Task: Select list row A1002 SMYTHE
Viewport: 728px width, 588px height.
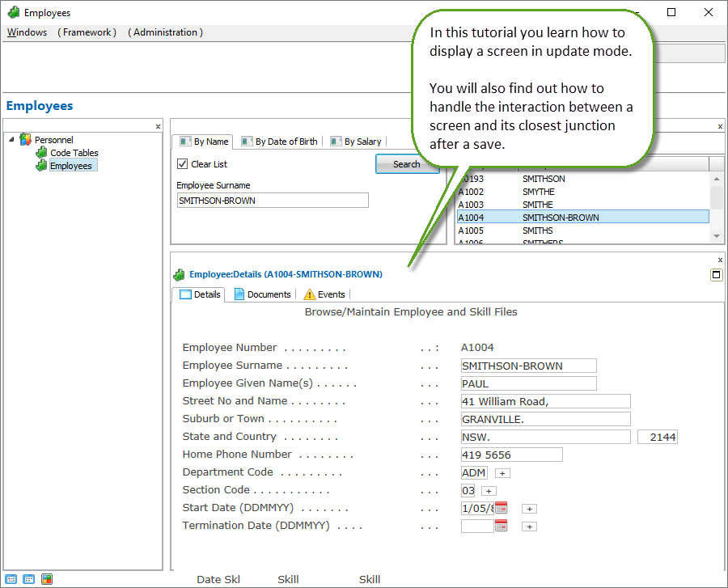Action: click(x=583, y=192)
